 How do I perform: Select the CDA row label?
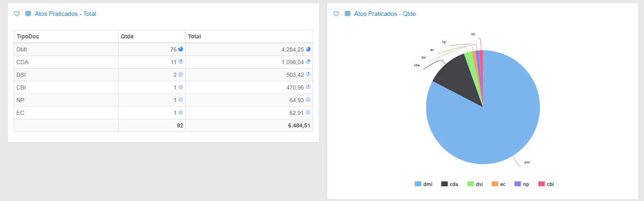pyautogui.click(x=22, y=62)
